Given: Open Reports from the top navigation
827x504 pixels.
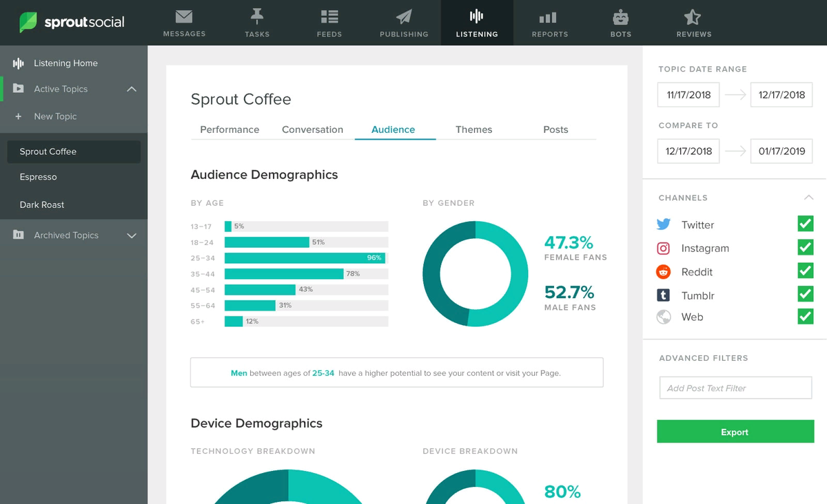Looking at the screenshot, I should pyautogui.click(x=549, y=22).
